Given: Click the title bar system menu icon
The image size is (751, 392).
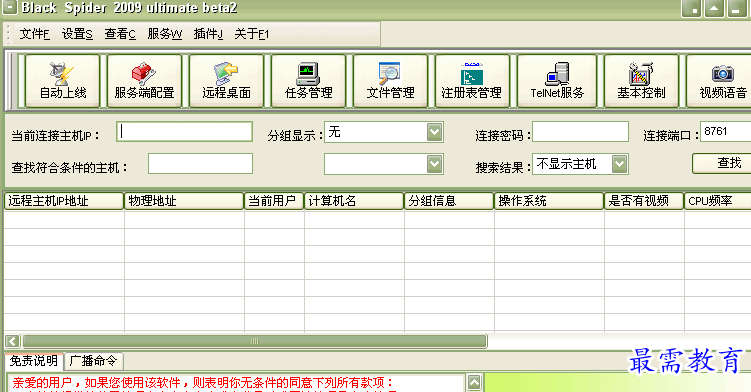Looking at the screenshot, I should 10,7.
